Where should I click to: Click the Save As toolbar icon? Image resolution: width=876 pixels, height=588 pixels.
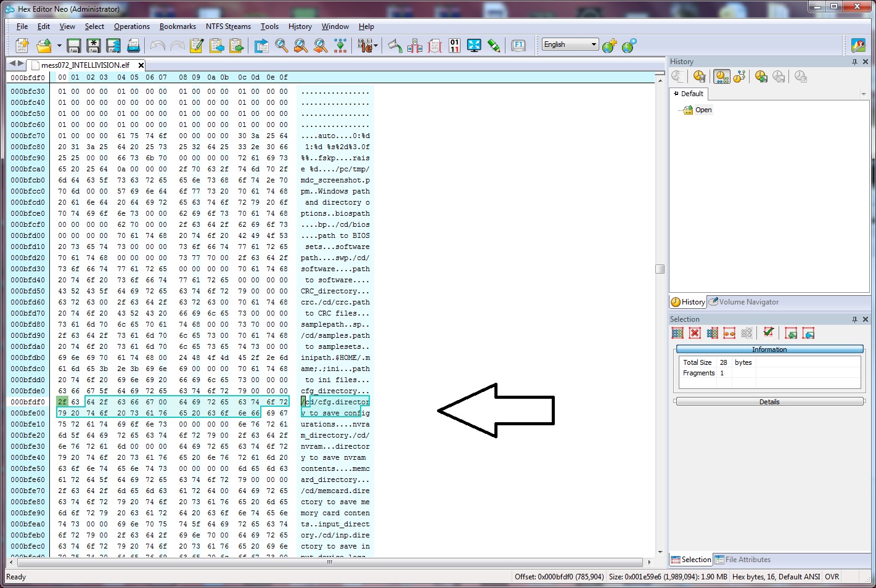[94, 45]
